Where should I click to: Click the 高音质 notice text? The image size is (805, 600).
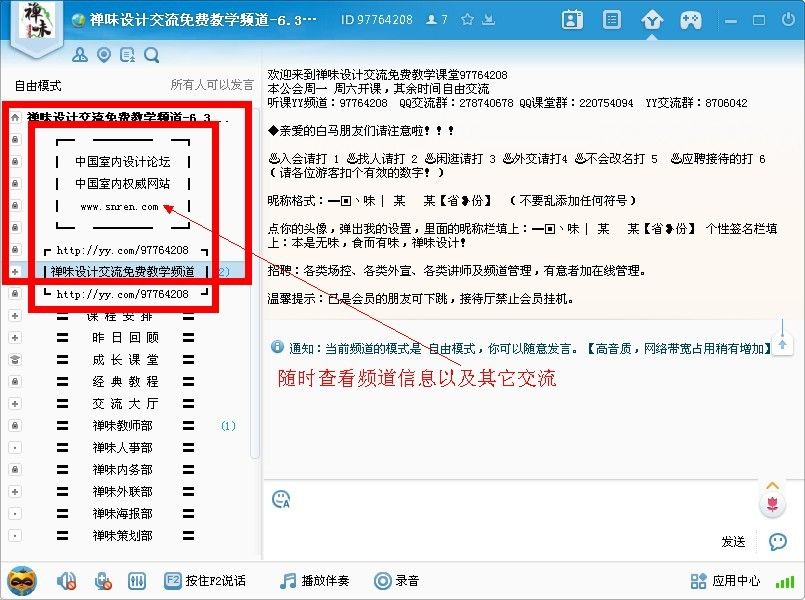613,349
